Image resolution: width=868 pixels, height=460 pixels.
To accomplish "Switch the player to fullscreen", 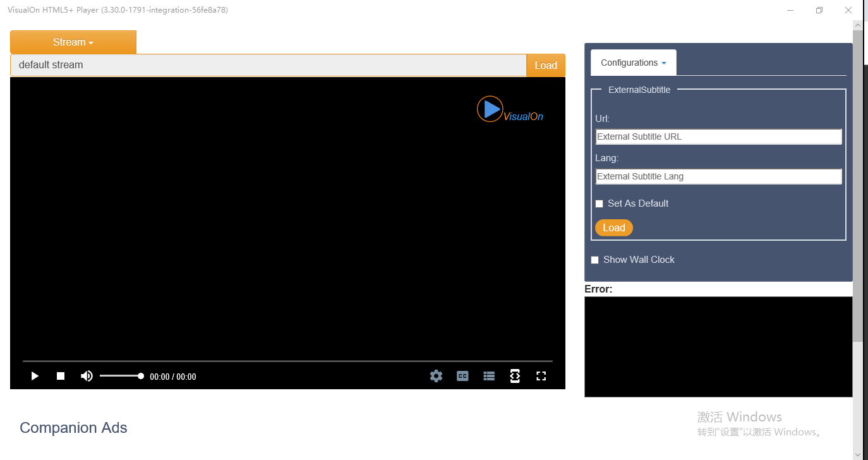I will [x=541, y=376].
